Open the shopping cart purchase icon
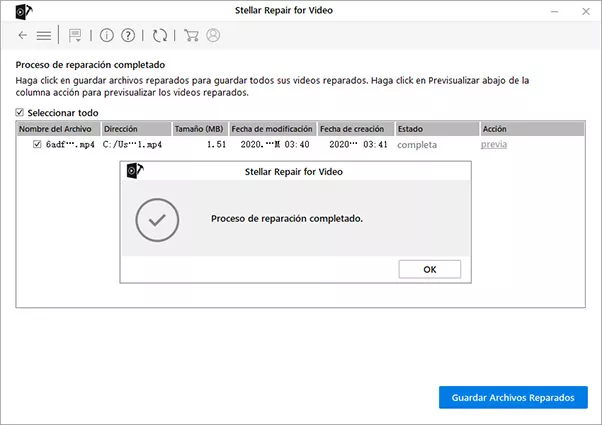This screenshot has width=602, height=425. (191, 35)
